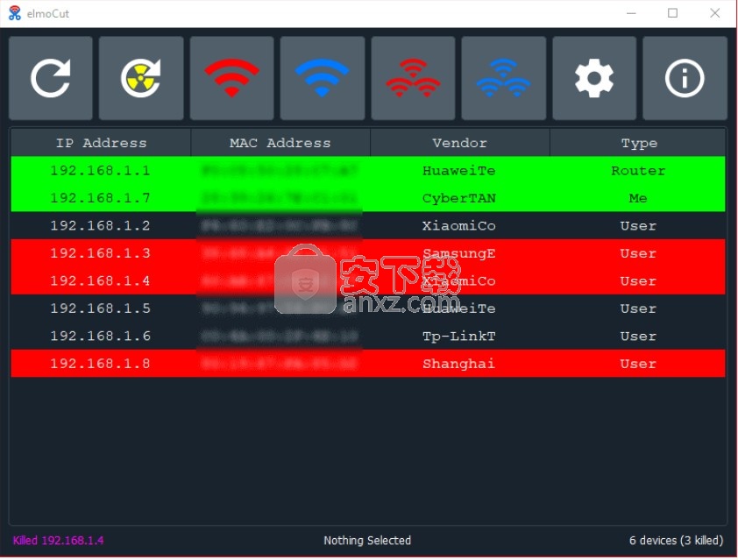Click the User type of Shanghai row

(638, 364)
